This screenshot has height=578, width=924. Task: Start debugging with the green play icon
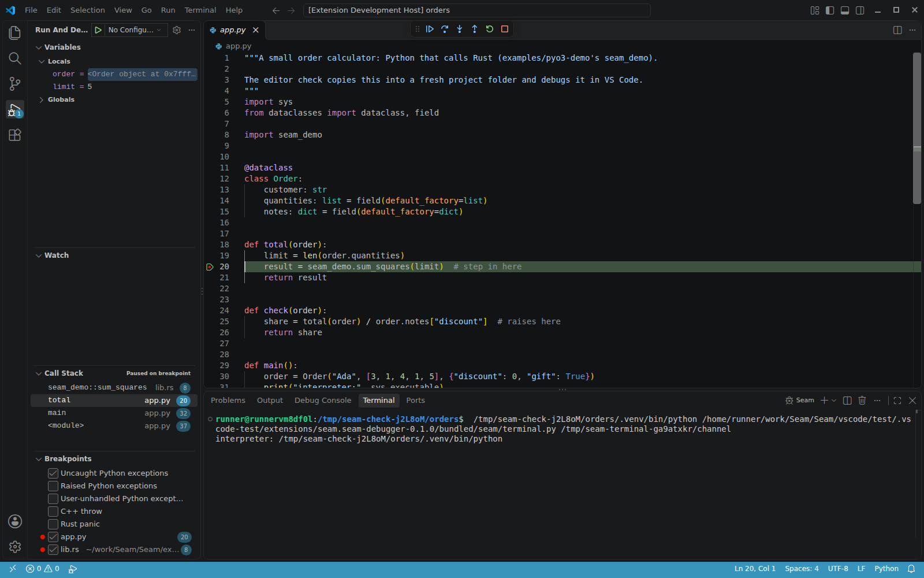point(98,30)
